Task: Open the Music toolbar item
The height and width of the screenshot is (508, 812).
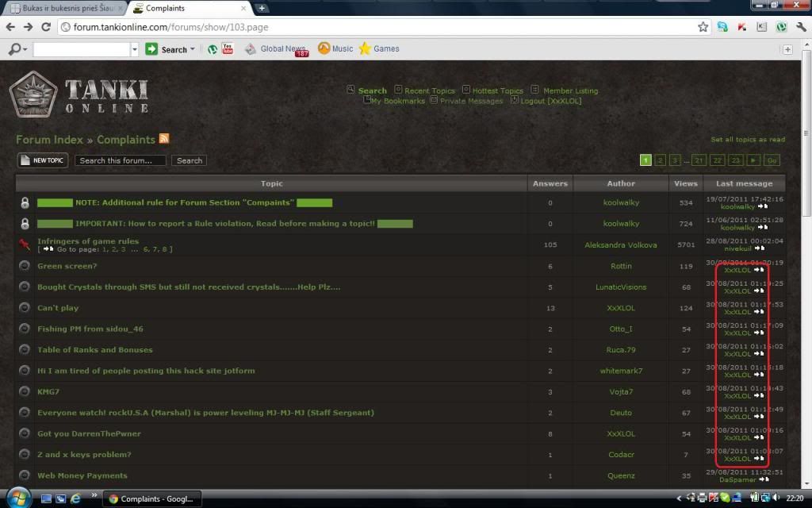Action: click(x=335, y=49)
